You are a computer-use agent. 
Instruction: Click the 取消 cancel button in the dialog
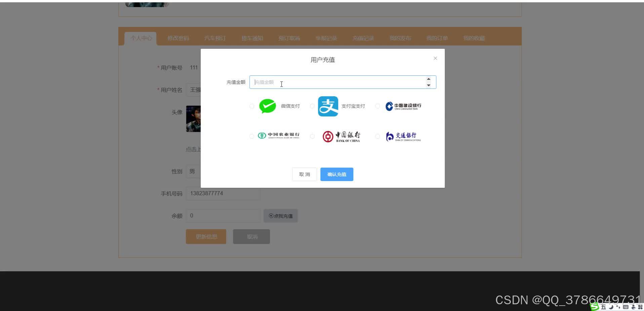coord(304,174)
